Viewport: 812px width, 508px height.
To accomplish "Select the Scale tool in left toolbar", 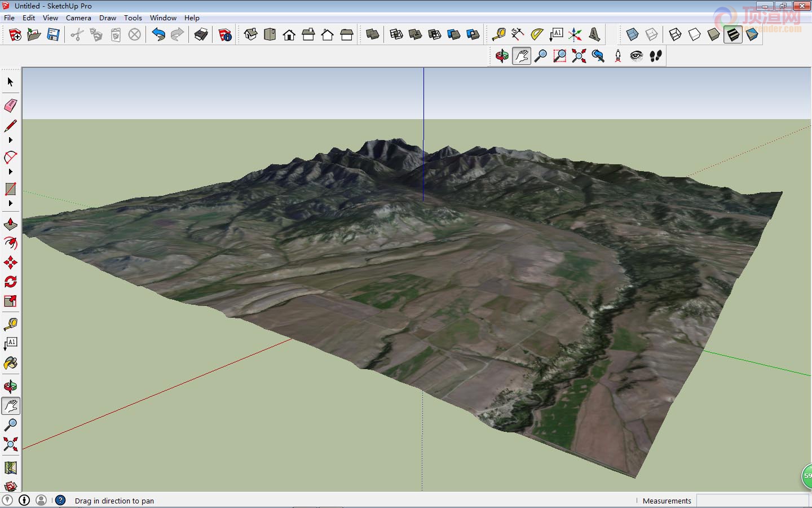I will click(x=10, y=301).
